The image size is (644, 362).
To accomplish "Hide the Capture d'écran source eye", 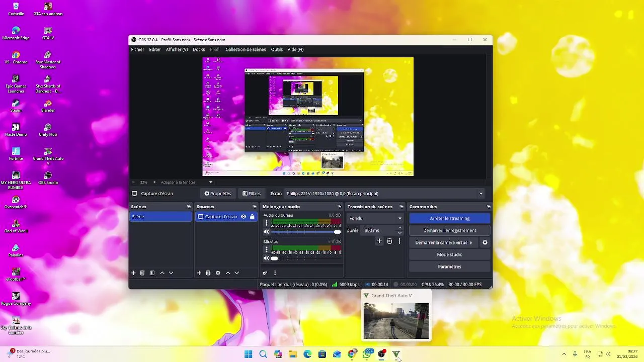I will (x=244, y=217).
